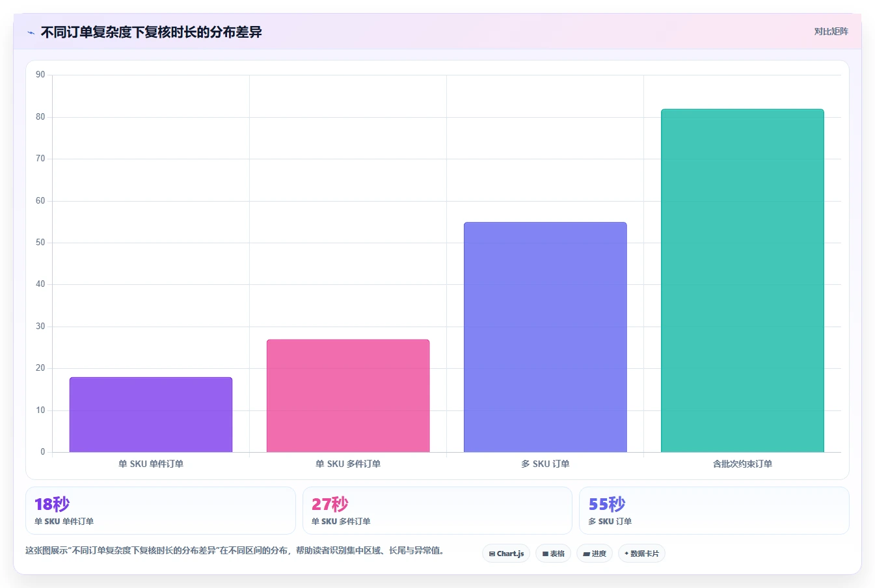
Task: Click the y-axis value 10
Action: tap(40, 410)
